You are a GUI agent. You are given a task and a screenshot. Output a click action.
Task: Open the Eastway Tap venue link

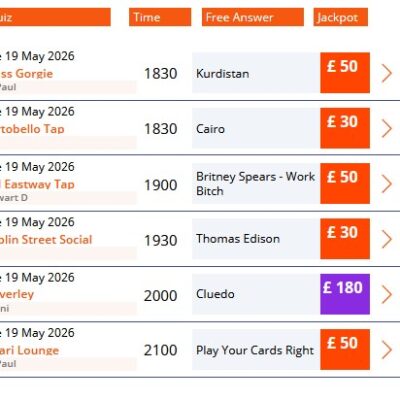pos(37,184)
